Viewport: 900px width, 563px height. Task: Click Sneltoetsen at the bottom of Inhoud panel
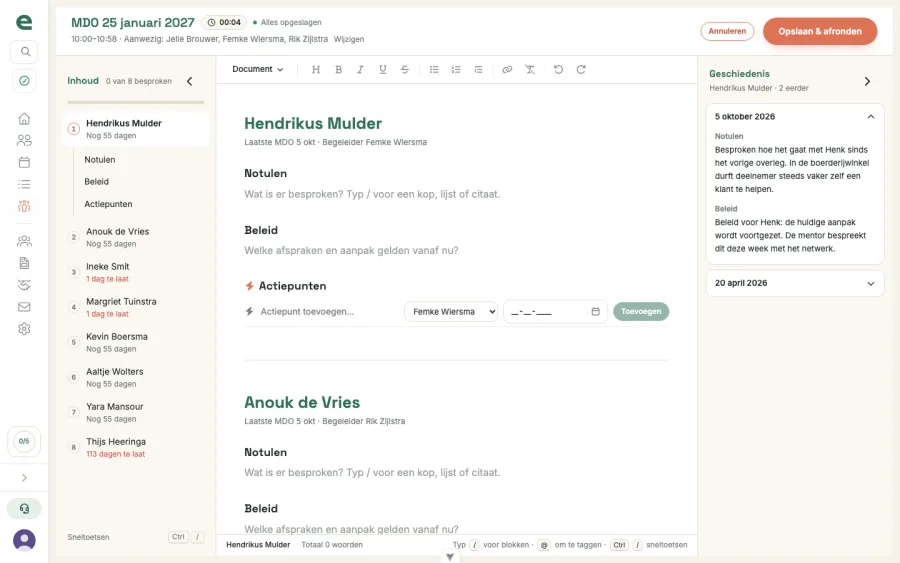[88, 537]
